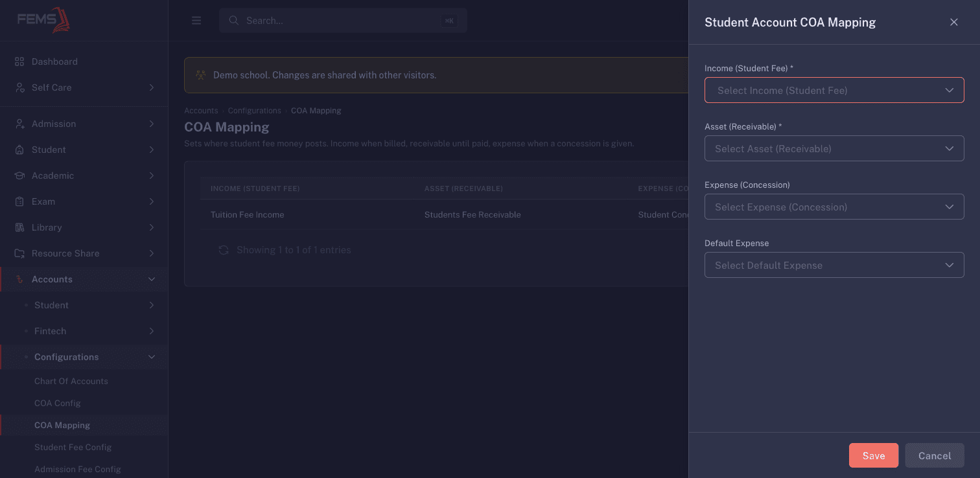Click the Library books icon
The height and width of the screenshot is (478, 980).
coord(19,227)
